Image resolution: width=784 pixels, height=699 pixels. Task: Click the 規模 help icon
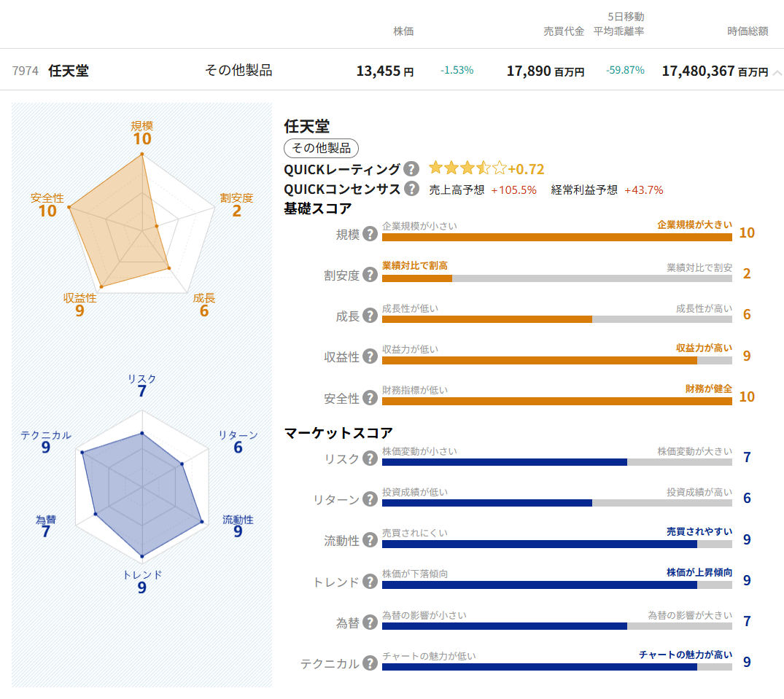coord(370,233)
